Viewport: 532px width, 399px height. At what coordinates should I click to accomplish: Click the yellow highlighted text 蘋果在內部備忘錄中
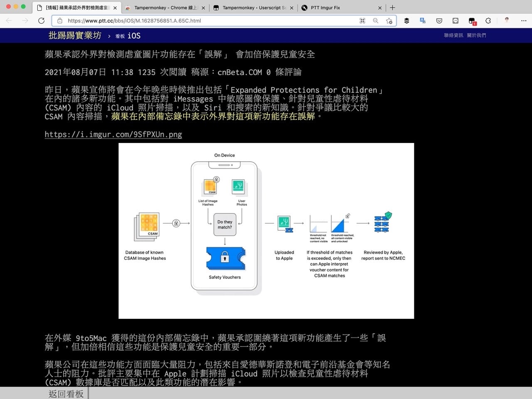pyautogui.click(x=213, y=116)
